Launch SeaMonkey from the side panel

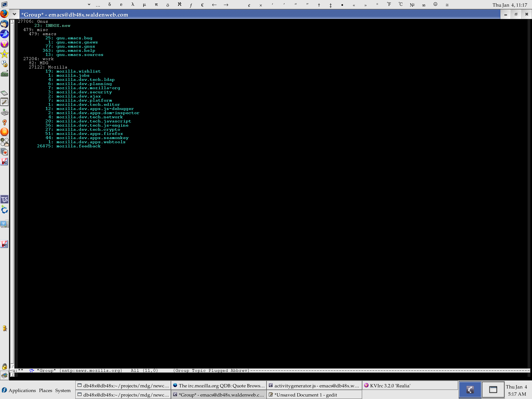[4, 34]
